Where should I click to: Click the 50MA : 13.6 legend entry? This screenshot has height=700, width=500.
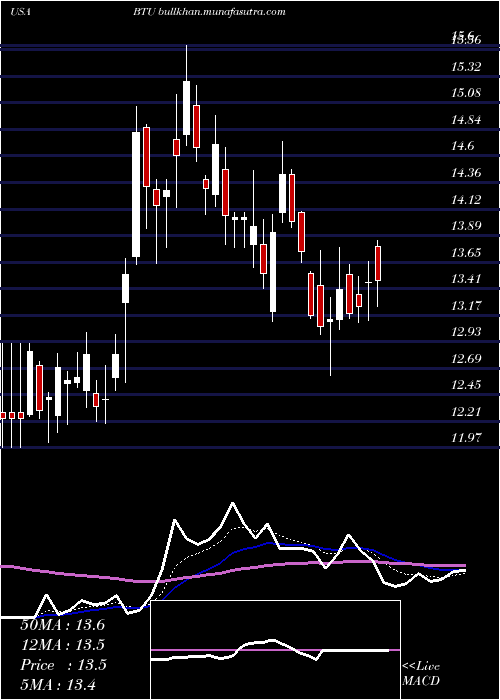click(x=62, y=625)
